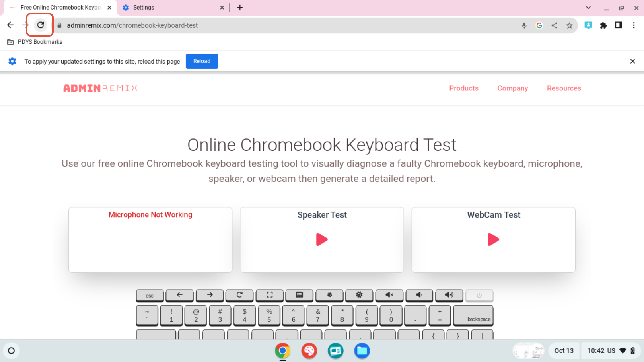Click the overview windows key on virtual keyboard
Screen dimensions: 644x362
pyautogui.click(x=300, y=295)
